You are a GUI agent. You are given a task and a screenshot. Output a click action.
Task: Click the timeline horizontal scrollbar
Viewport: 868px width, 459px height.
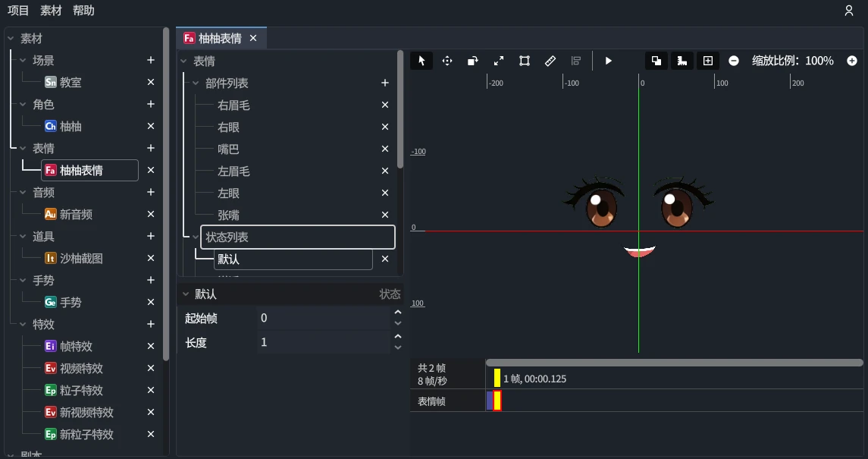[x=674, y=363]
